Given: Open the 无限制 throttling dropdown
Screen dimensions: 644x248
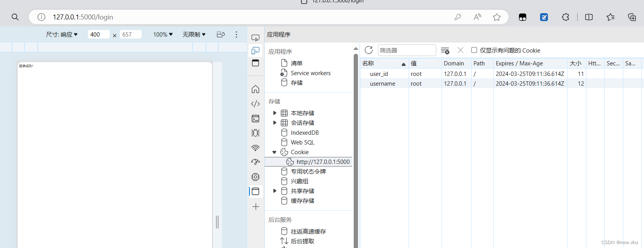Looking at the screenshot, I should (194, 34).
